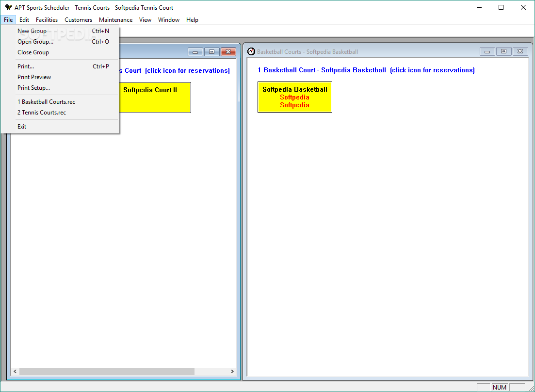Screen dimensions: 535x392
Task: Restore the Tennis Courts child window
Action: point(211,52)
